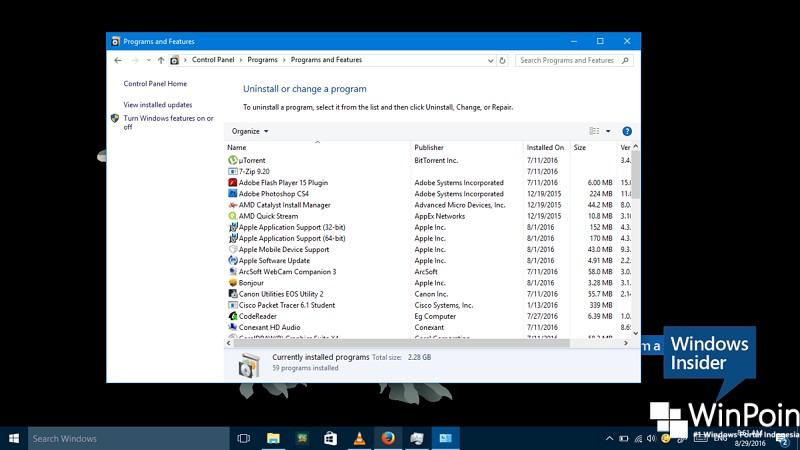The width and height of the screenshot is (800, 450).
Task: Expand the chevron after Control Panel breadcrumb
Action: [241, 60]
